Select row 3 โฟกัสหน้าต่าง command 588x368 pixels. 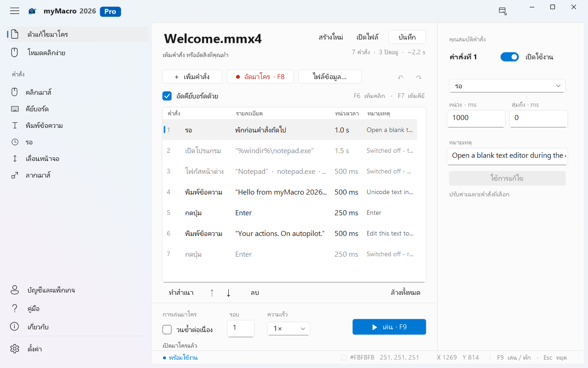point(290,171)
